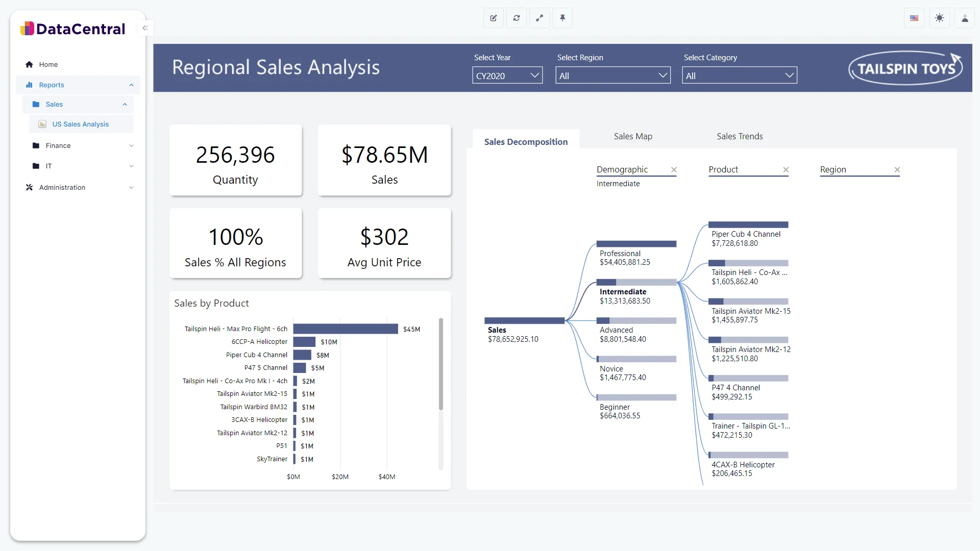The width and height of the screenshot is (980, 551).
Task: Open the user profile icon
Action: (x=965, y=18)
